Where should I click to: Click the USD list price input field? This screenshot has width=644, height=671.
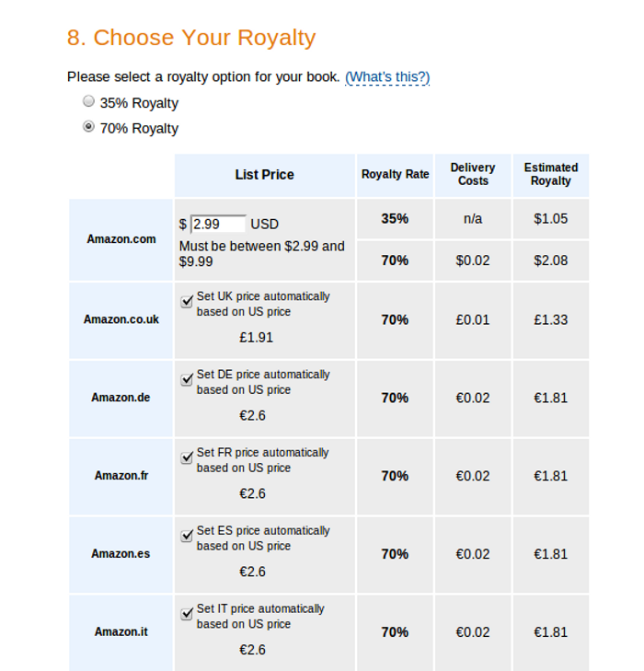218,224
